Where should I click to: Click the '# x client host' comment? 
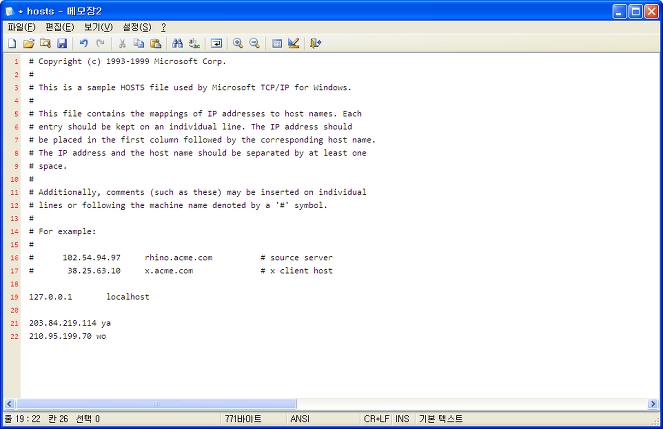[x=296, y=271]
